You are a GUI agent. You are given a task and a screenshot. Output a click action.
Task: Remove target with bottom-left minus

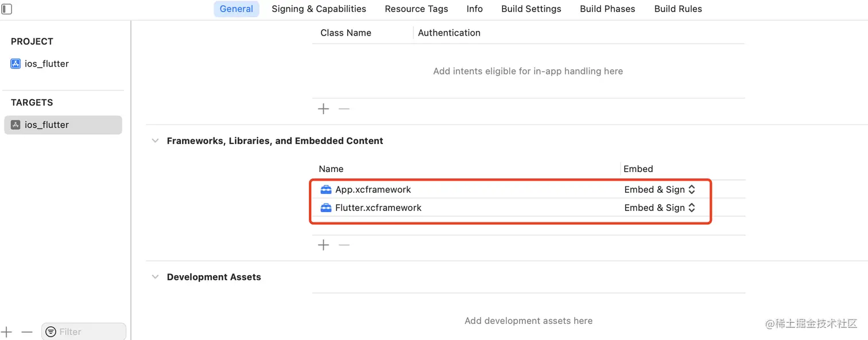27,332
